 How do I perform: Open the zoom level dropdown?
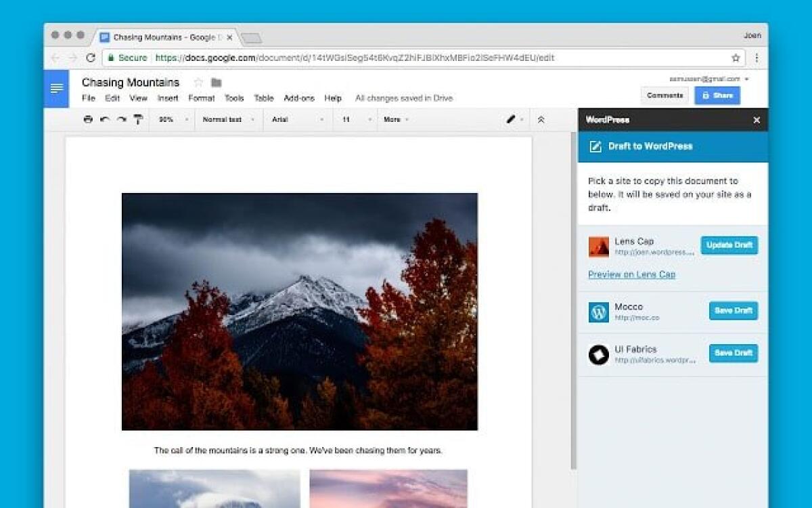(171, 120)
